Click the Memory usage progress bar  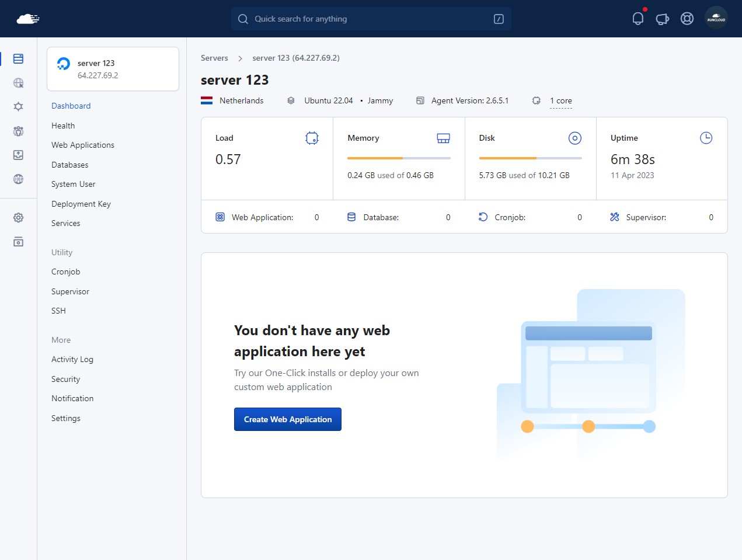pyautogui.click(x=399, y=158)
